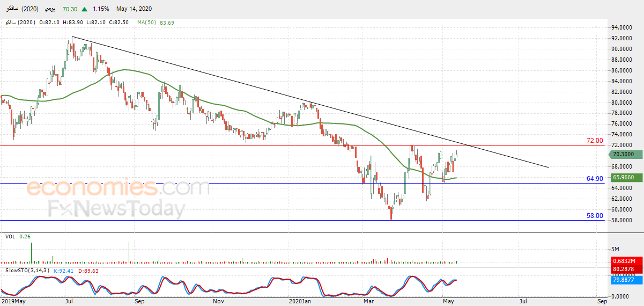Click the blue 79.8877 stochastic tag

[x=627, y=279]
